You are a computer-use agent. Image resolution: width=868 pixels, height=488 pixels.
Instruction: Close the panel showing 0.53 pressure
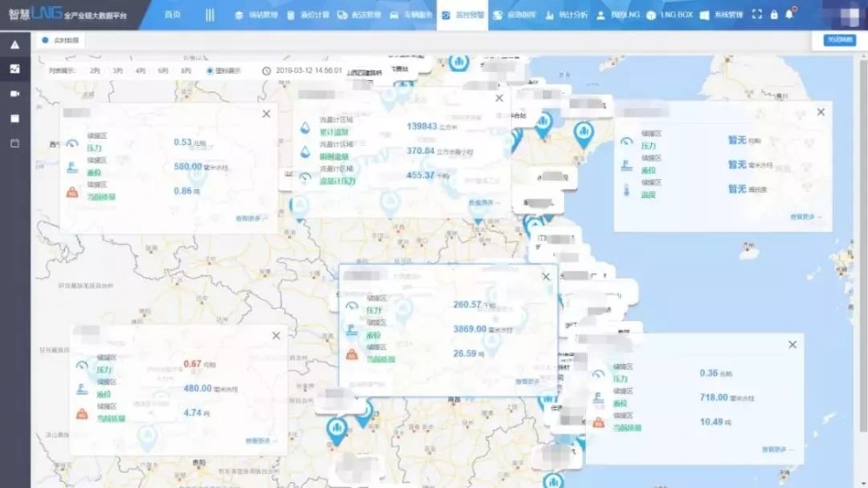pyautogui.click(x=266, y=114)
